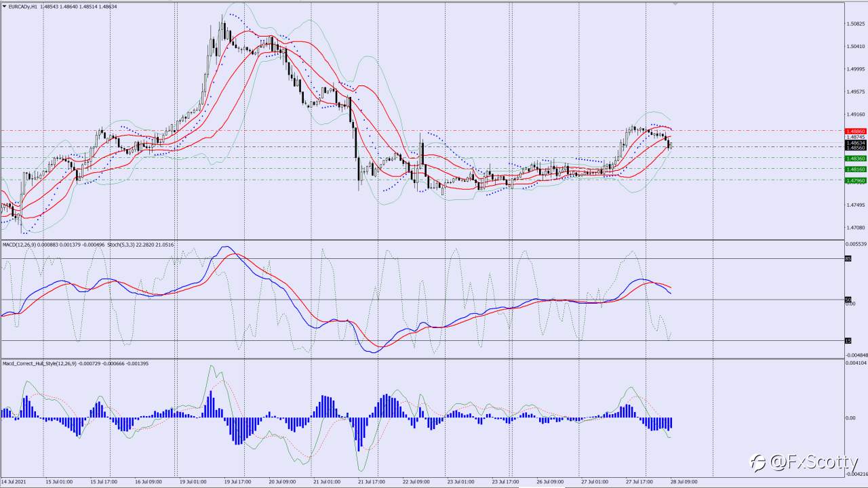The image size is (868, 488).
Task: Click the red 1.48860 price tag
Action: tap(856, 131)
